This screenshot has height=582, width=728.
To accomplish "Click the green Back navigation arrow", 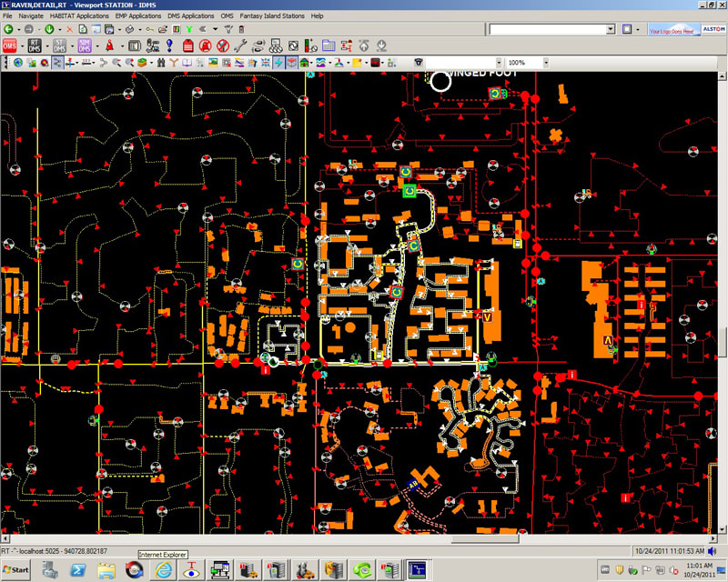I will [x=8, y=29].
